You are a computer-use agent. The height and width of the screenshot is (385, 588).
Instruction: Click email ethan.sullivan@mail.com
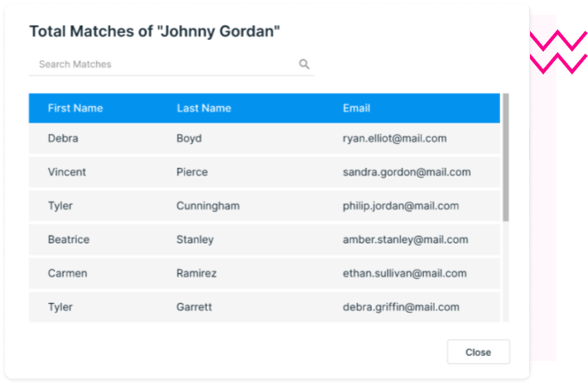coord(404,273)
